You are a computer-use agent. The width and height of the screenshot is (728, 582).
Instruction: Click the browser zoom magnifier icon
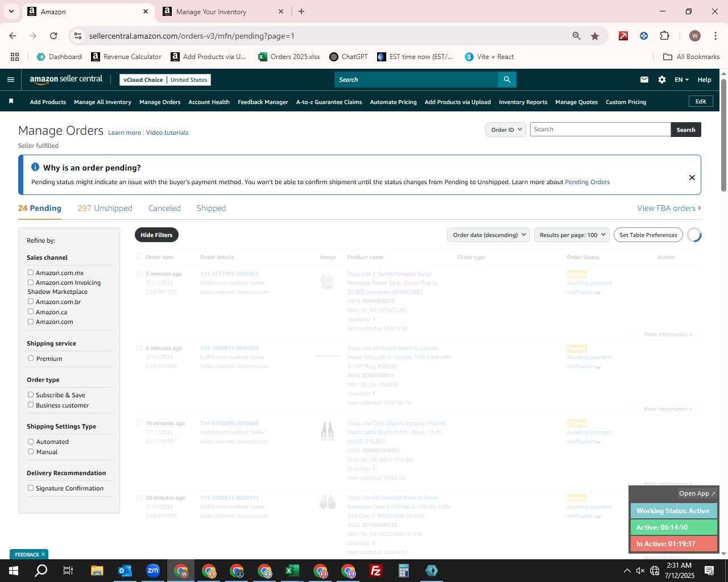pos(577,36)
